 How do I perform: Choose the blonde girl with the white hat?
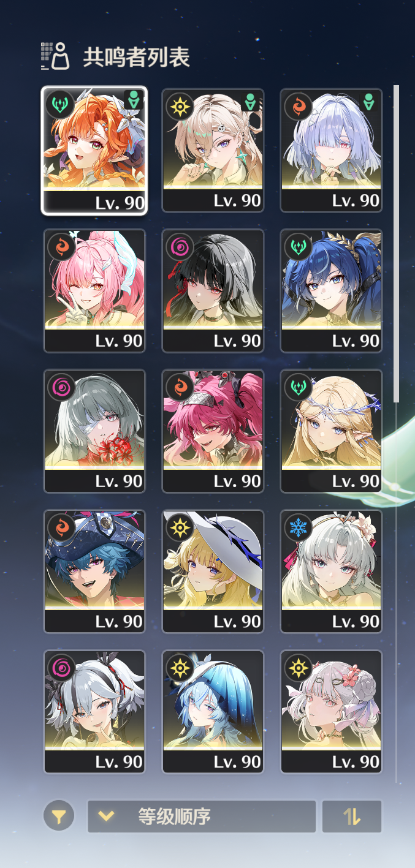point(213,572)
